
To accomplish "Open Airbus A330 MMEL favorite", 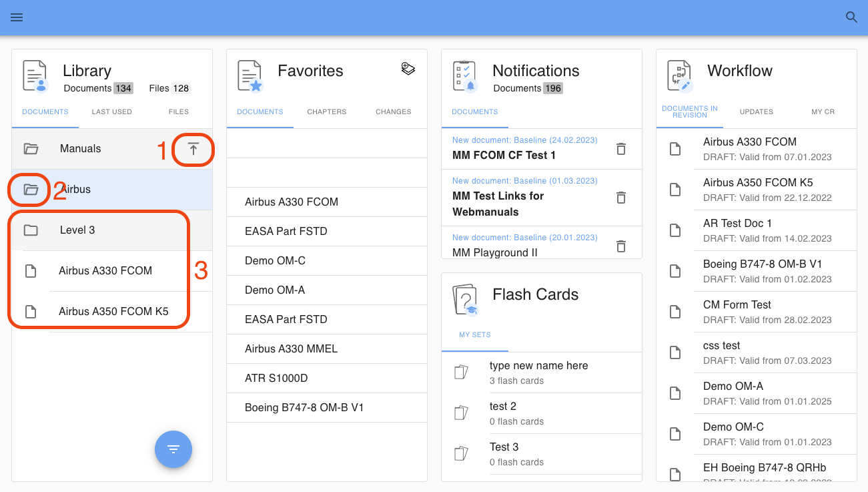I will tap(327, 349).
